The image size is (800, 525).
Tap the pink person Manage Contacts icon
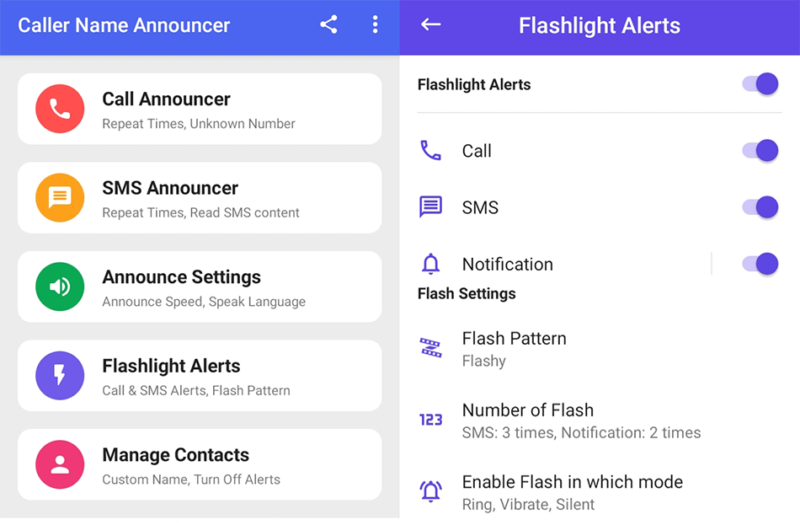coord(60,465)
